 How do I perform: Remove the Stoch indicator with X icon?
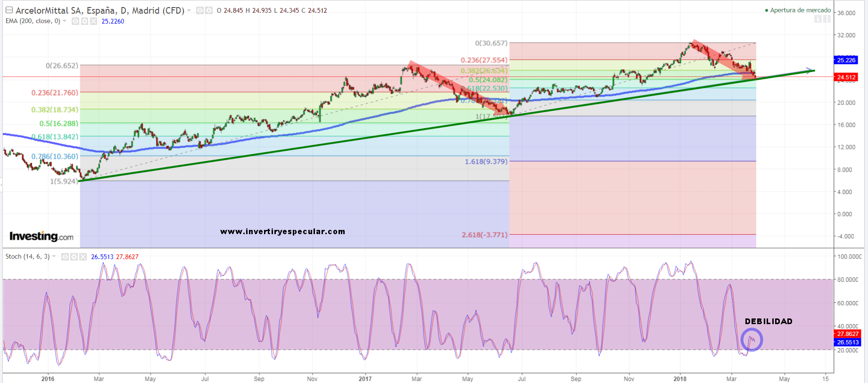pyautogui.click(x=83, y=257)
